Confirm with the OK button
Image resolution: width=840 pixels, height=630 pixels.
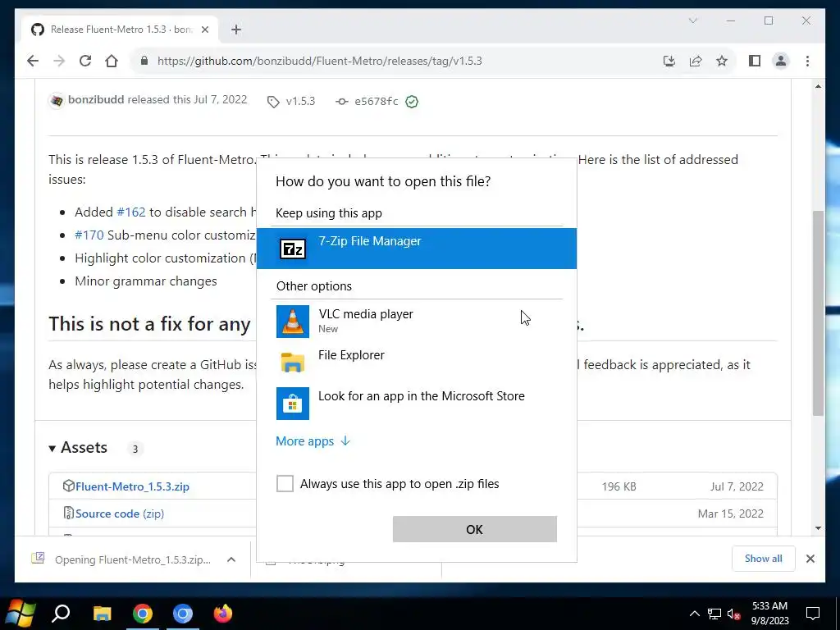475,529
